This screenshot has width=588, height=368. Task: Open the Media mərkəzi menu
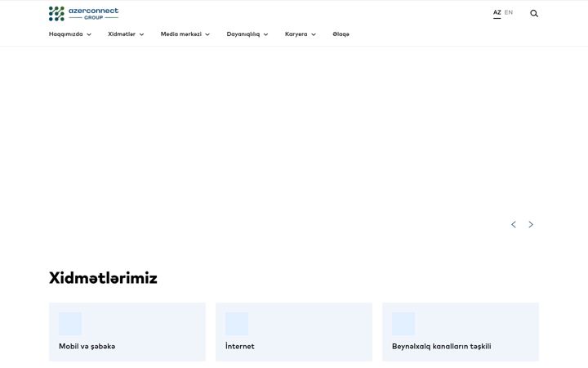[x=181, y=34]
